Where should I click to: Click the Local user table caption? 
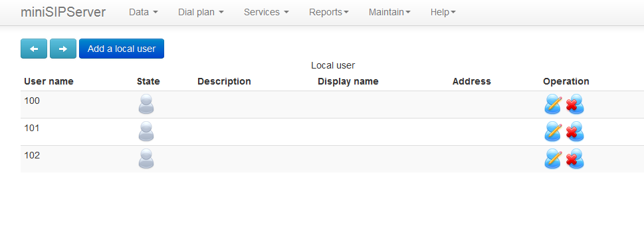333,65
